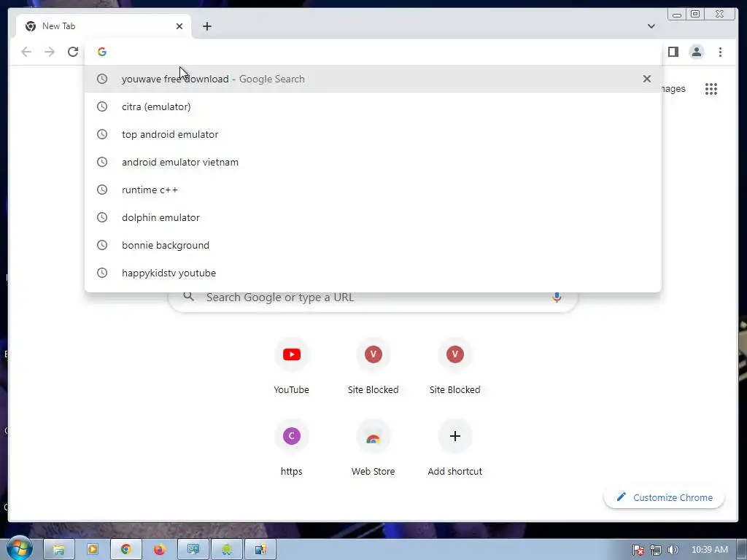Click the Customize Chrome button
Image resolution: width=747 pixels, height=560 pixels.
pos(664,497)
